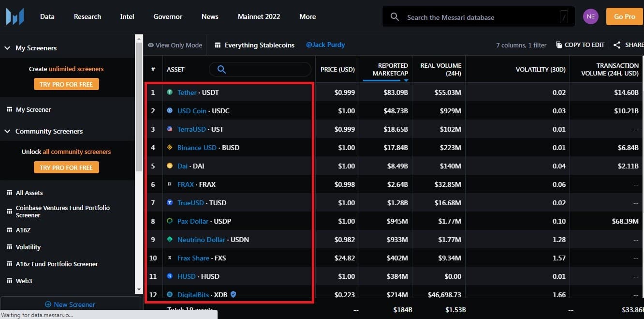Collapse the My Screeners section

tap(7, 48)
